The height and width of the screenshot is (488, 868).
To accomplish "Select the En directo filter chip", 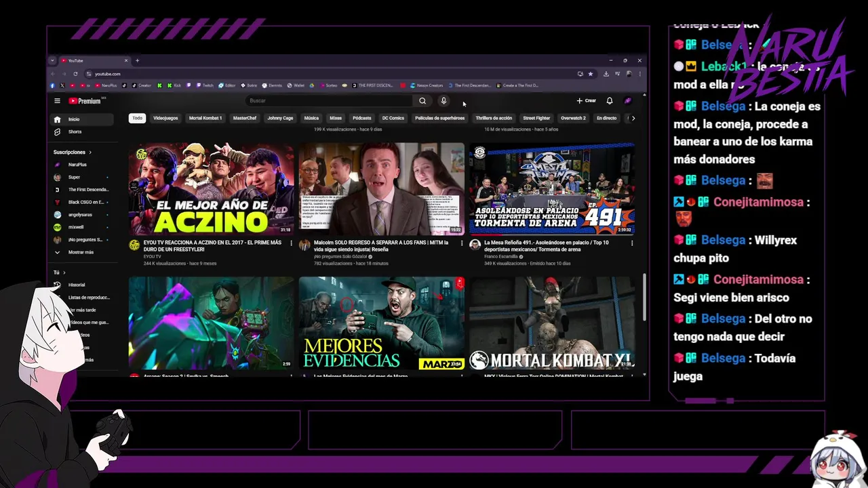I will 606,118.
